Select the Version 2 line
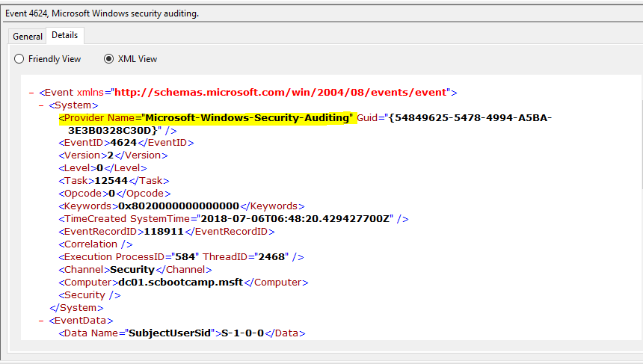 (113, 155)
